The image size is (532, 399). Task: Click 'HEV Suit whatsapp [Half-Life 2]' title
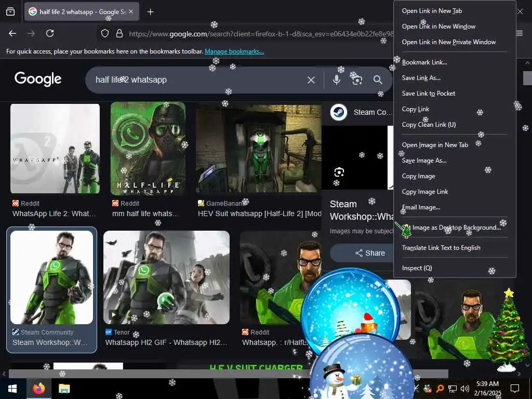pyautogui.click(x=260, y=214)
